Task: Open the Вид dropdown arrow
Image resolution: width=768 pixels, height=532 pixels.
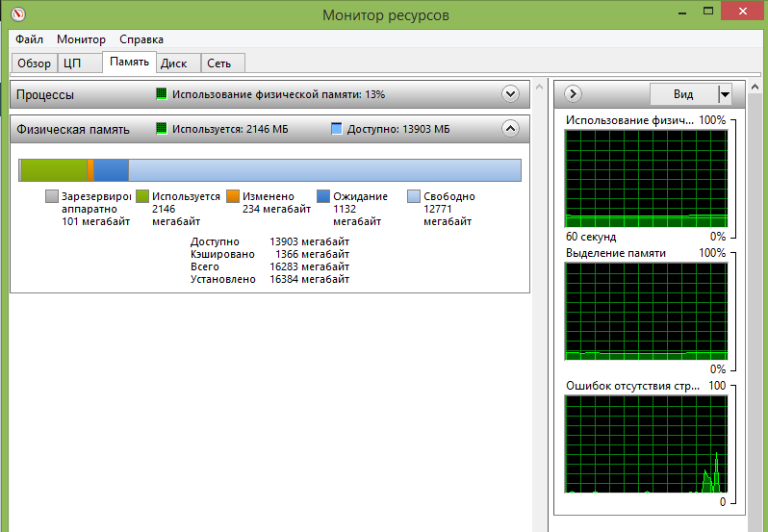Action: (x=725, y=94)
